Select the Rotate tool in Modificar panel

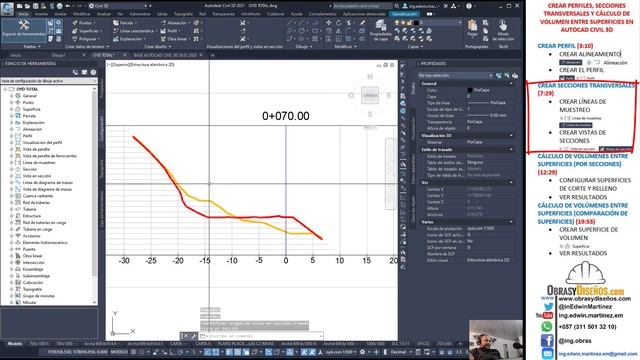pyautogui.click(x=338, y=23)
